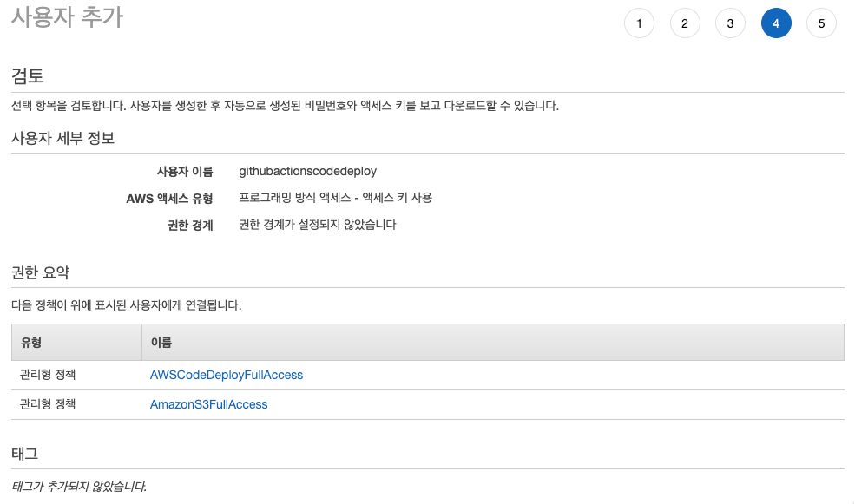Click the AWS 액세스 유형 label

(169, 199)
